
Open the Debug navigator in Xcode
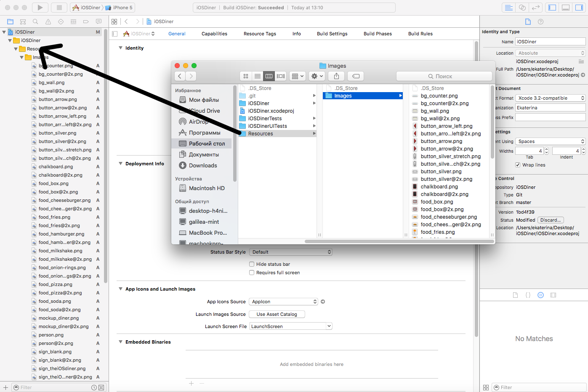click(x=73, y=21)
